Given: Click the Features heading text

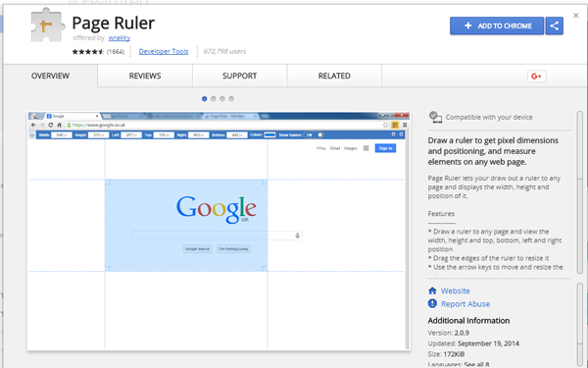Looking at the screenshot, I should (441, 214).
